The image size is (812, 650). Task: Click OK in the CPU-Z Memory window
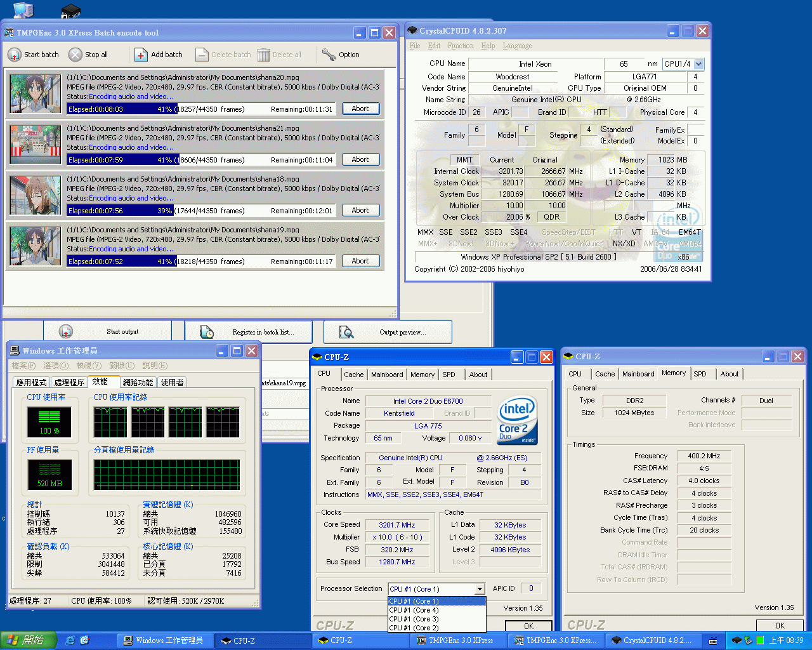pos(780,625)
